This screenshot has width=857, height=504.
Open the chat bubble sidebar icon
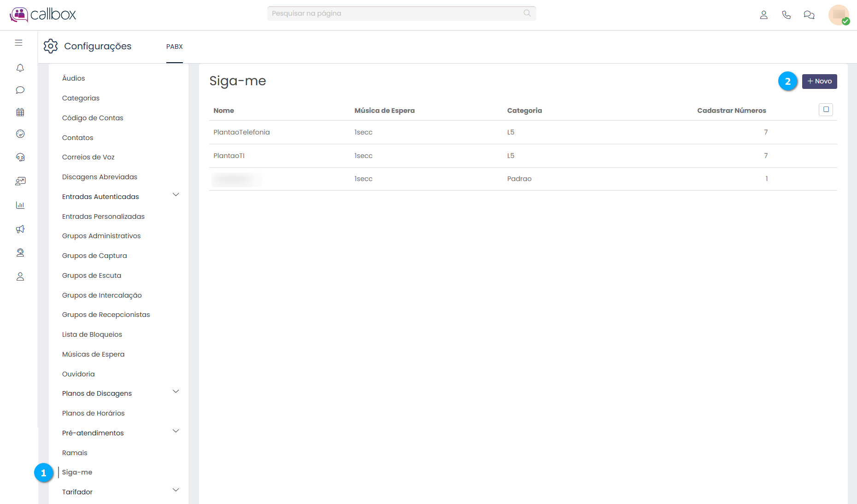(20, 90)
